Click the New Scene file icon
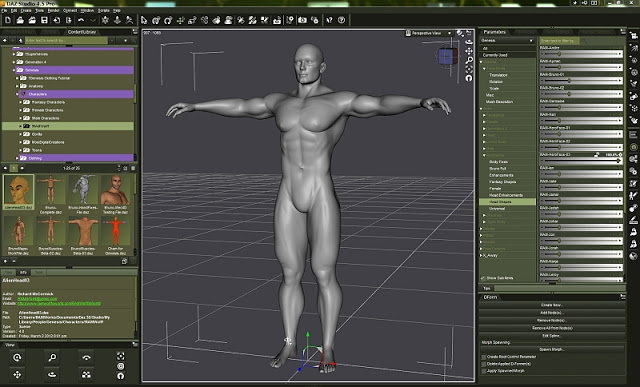Image resolution: width=640 pixels, height=387 pixels. click(x=8, y=20)
